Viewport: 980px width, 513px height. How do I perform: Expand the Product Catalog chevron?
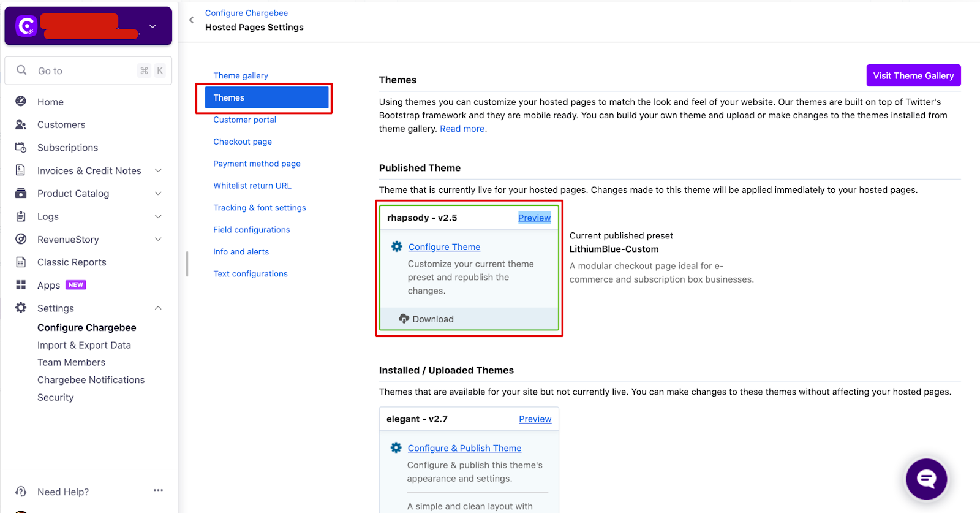coord(158,194)
